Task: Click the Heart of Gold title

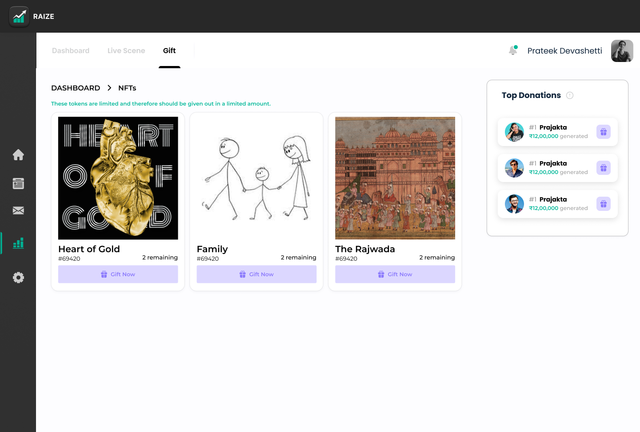Action: point(89,249)
